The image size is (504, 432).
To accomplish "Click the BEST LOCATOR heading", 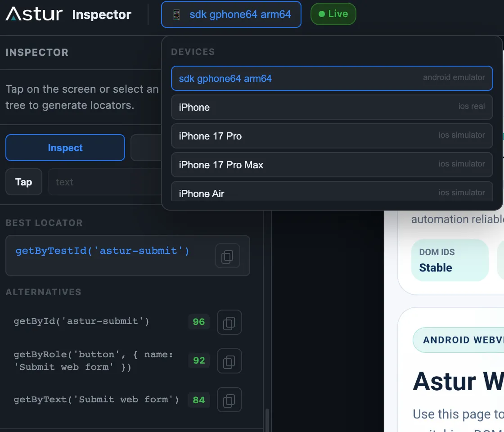I will (x=44, y=223).
